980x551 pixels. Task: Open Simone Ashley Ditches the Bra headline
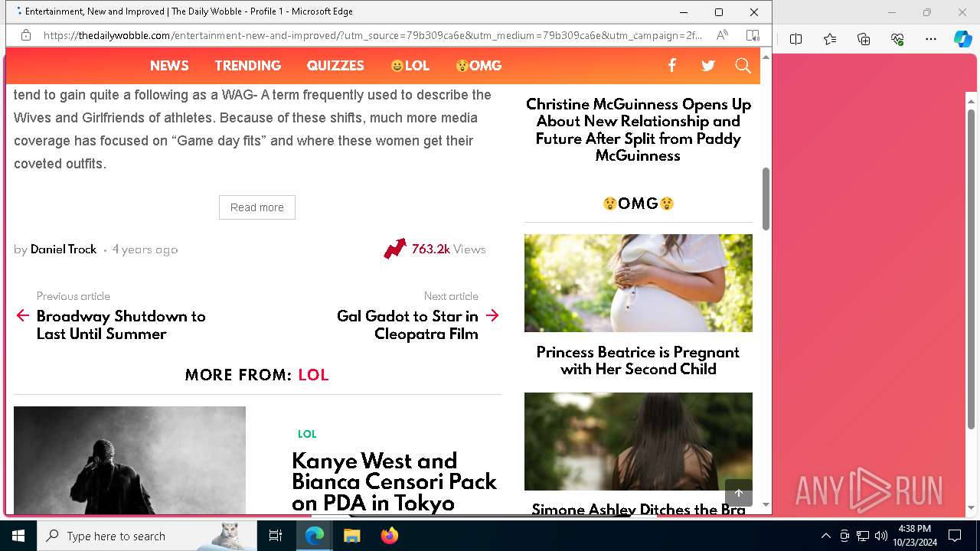(x=639, y=510)
